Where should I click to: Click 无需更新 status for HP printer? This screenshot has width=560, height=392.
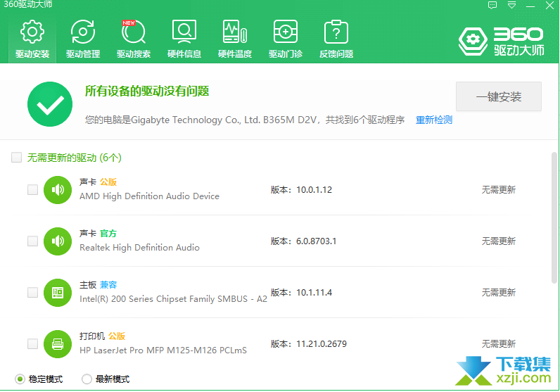[x=499, y=344]
